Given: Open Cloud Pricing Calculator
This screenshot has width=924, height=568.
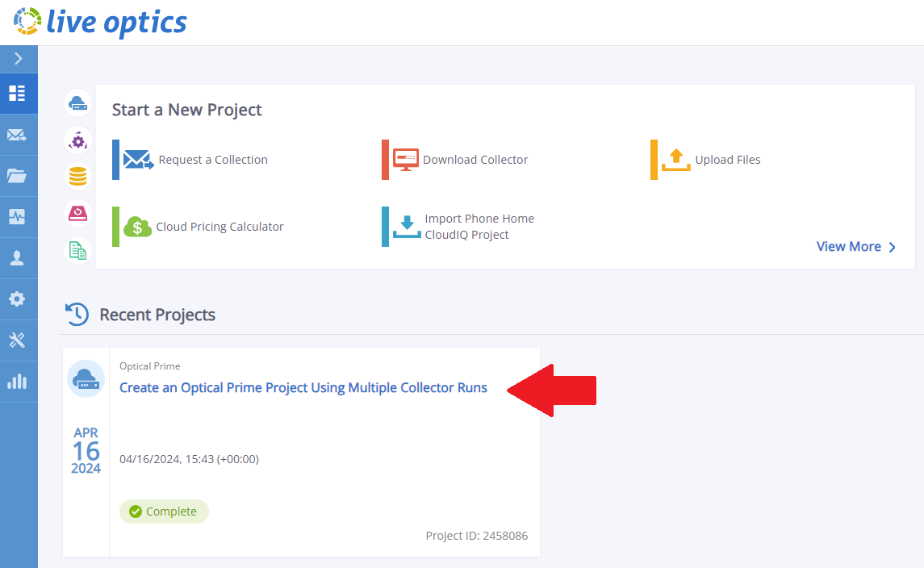Looking at the screenshot, I should tap(220, 227).
